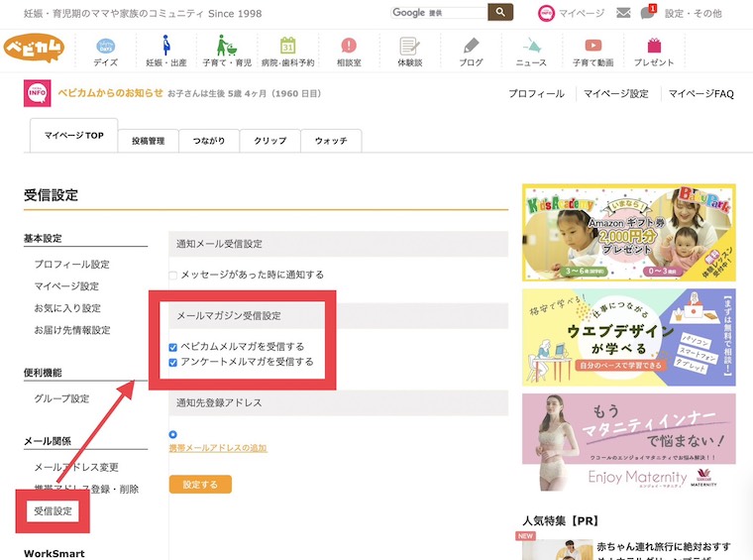Switch to the クリップ tab
Screen dimensions: 753x560
(x=269, y=141)
